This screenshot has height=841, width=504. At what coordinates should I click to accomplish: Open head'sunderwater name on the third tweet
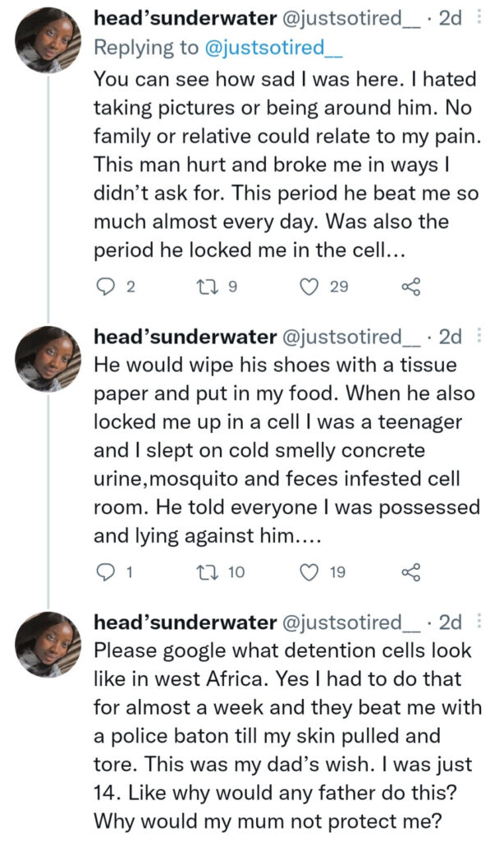[184, 623]
